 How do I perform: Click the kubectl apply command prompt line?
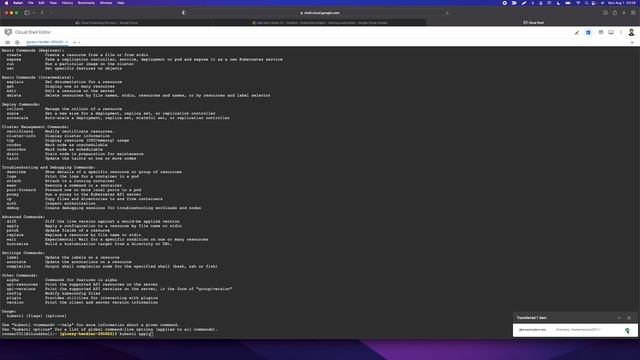point(77,334)
